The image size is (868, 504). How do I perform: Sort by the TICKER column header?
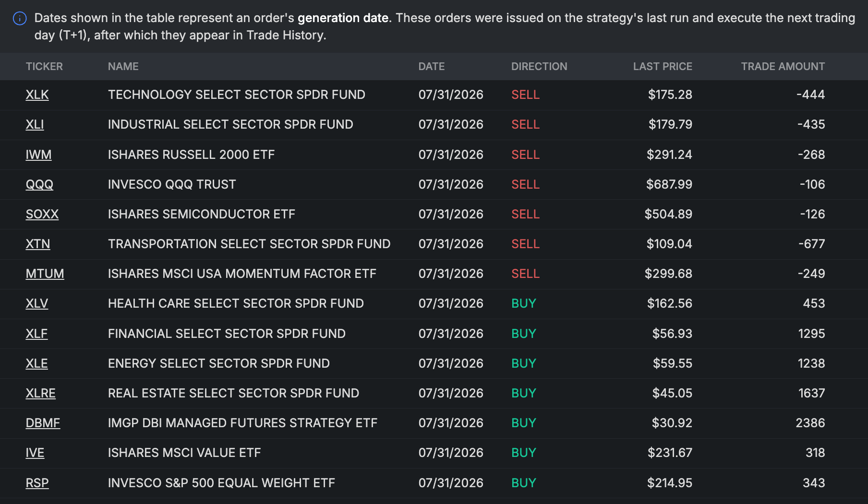pyautogui.click(x=44, y=66)
